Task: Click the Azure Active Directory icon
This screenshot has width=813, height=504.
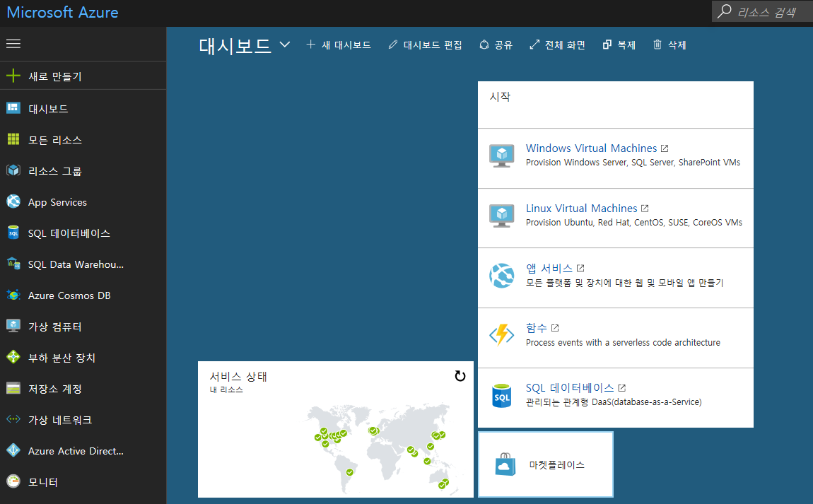Action: (x=13, y=450)
